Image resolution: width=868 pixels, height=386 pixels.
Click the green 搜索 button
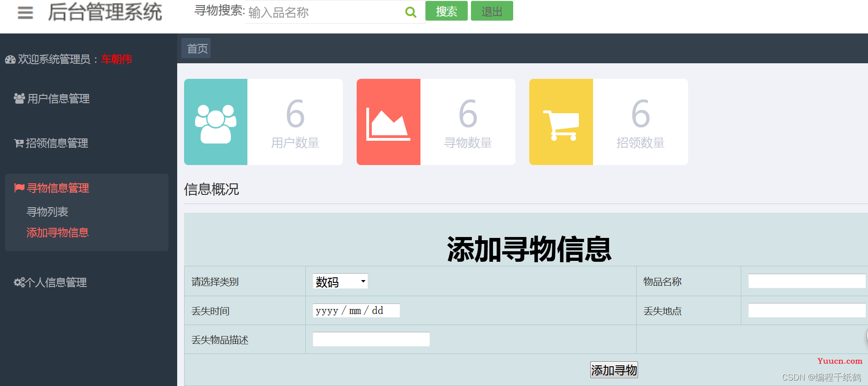pos(446,11)
